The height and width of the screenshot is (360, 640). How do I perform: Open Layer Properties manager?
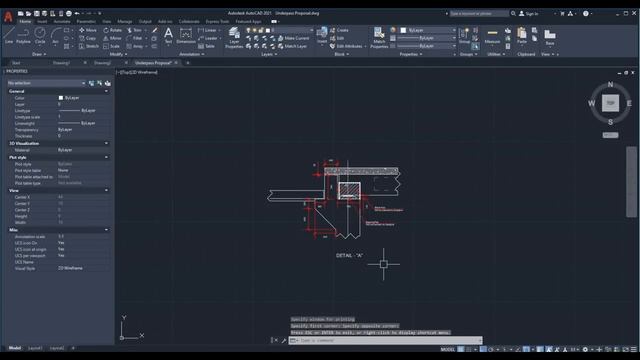[234, 38]
